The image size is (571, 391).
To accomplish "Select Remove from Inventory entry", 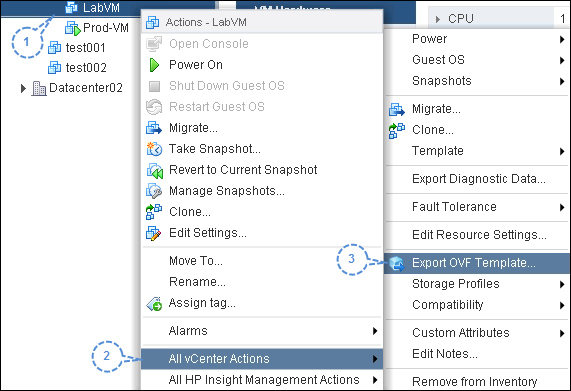I will 477,382.
